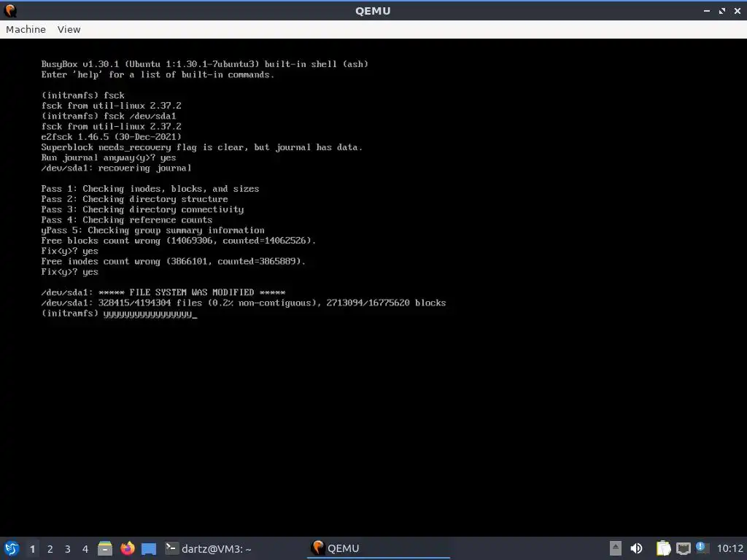
Task: Click the eject removable media tray icon
Action: (x=616, y=548)
